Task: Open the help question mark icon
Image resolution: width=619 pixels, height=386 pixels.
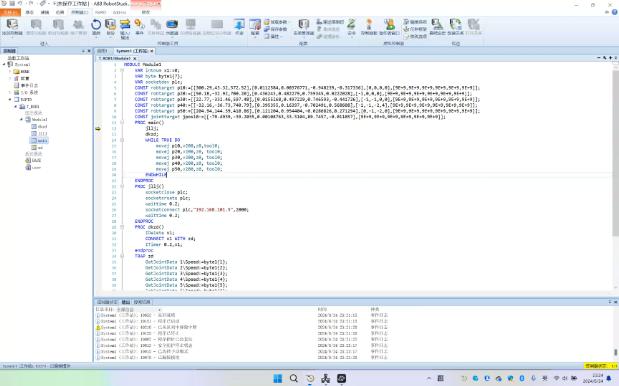Action: [614, 12]
